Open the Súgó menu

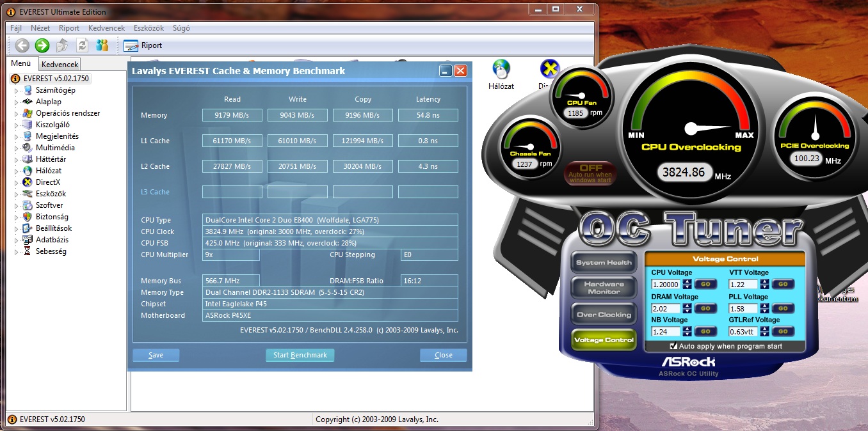click(x=181, y=28)
